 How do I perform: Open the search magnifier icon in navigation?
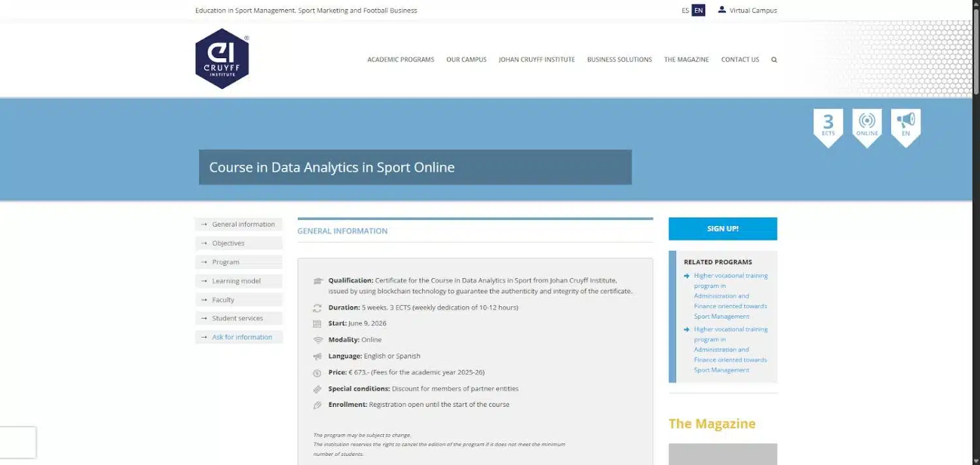coord(774,59)
